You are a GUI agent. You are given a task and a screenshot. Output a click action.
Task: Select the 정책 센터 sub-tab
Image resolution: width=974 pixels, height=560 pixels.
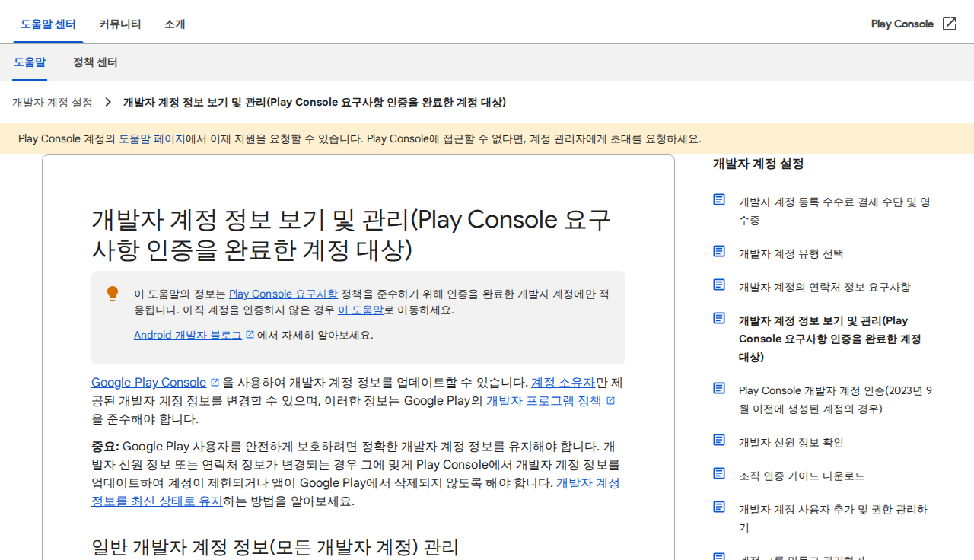[95, 62]
